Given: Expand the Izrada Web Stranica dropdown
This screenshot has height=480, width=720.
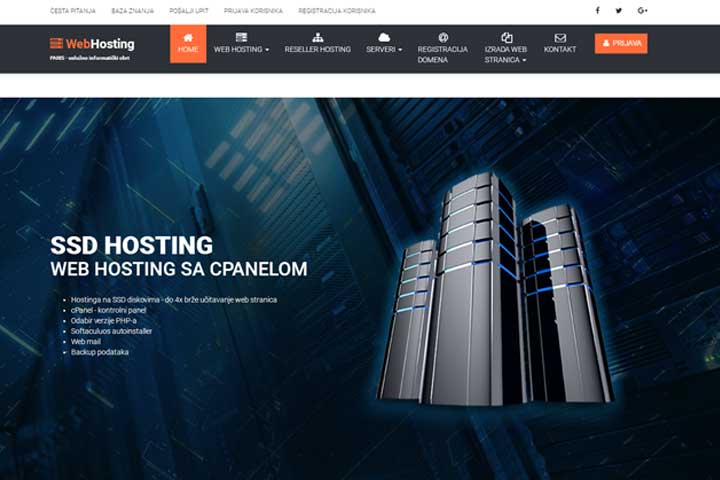Looking at the screenshot, I should [507, 54].
